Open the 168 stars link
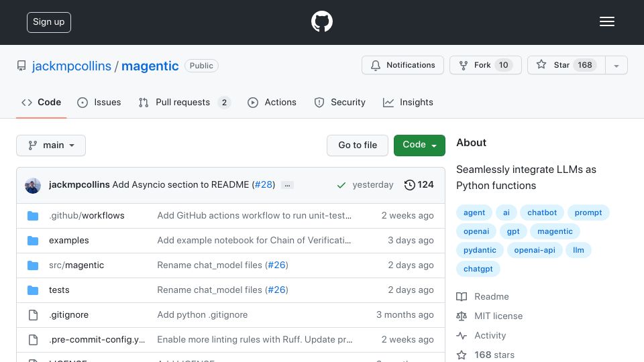644x362 pixels. point(486,355)
